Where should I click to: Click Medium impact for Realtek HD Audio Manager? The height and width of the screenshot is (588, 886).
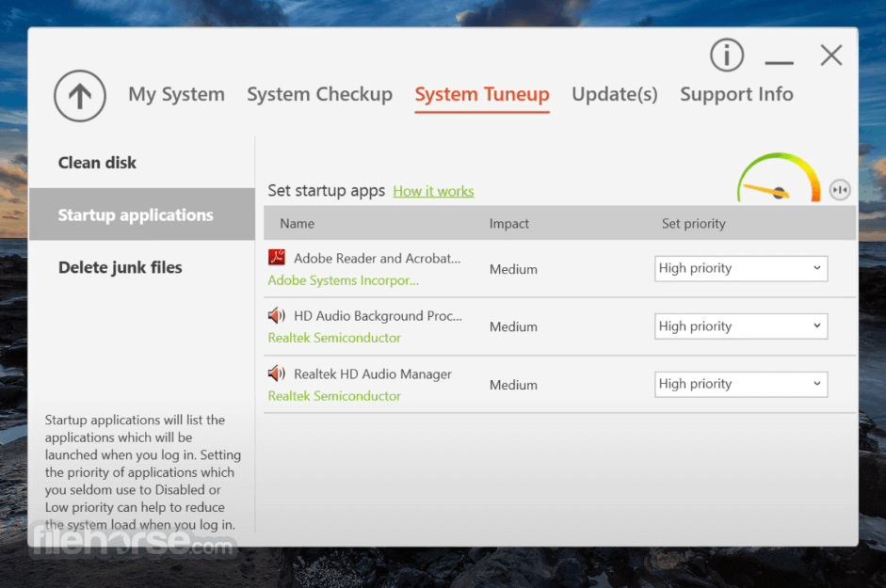[514, 385]
